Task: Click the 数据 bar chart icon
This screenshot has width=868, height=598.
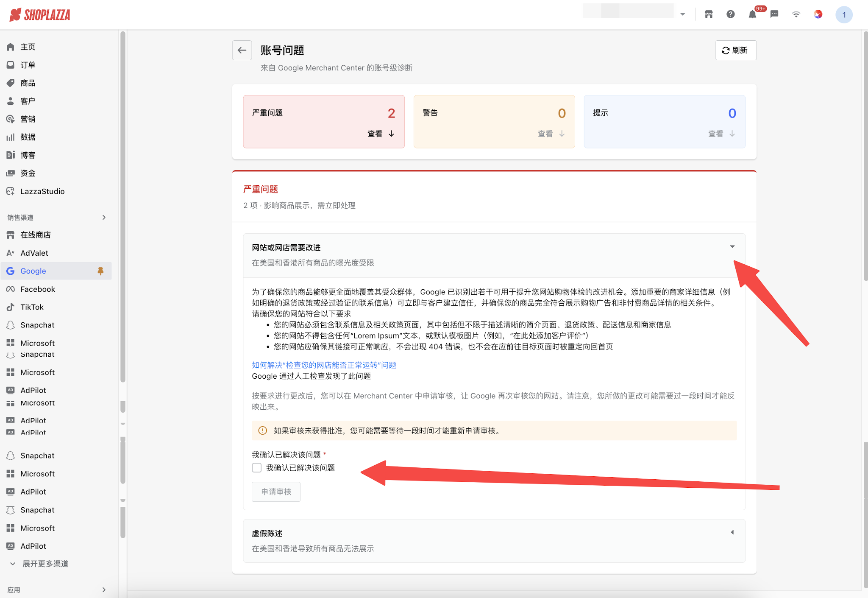Action: click(11, 137)
